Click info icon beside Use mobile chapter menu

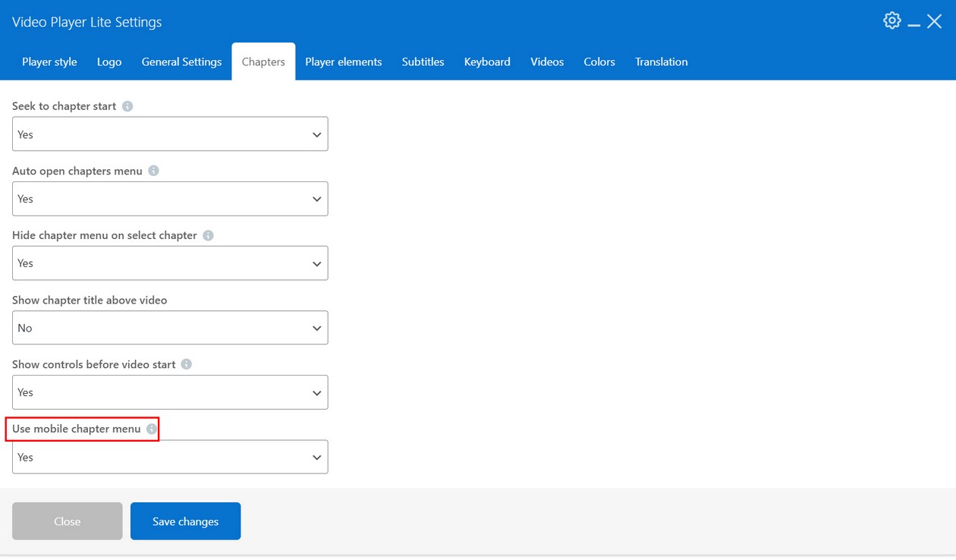click(x=152, y=429)
